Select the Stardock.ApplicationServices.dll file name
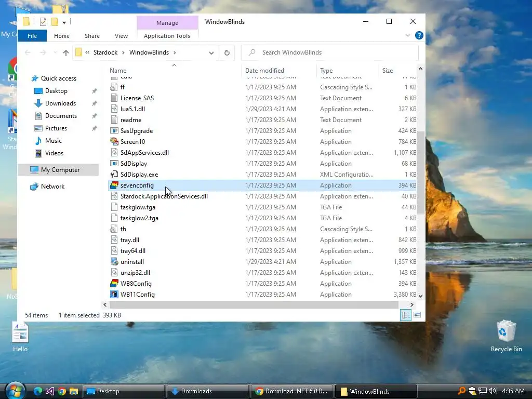 pyautogui.click(x=164, y=196)
